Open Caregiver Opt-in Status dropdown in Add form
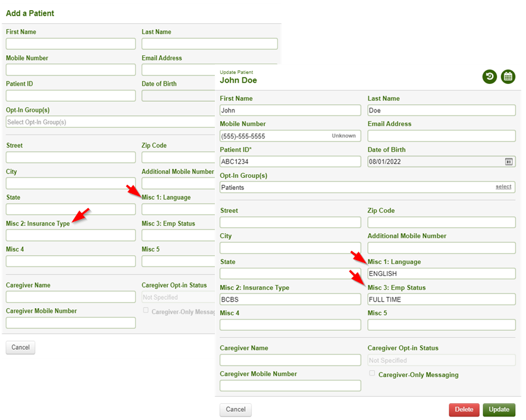Viewport: 526px width, 420px height. point(178,297)
